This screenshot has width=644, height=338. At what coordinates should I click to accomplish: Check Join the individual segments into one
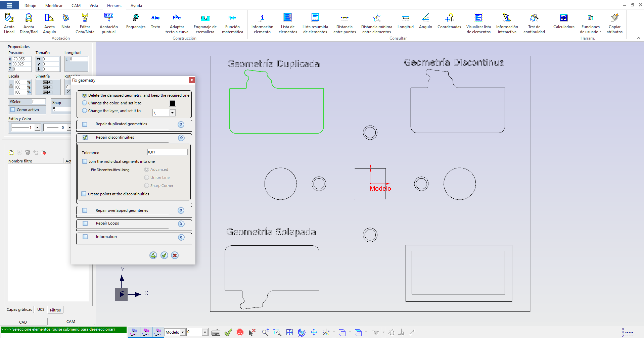tap(85, 161)
